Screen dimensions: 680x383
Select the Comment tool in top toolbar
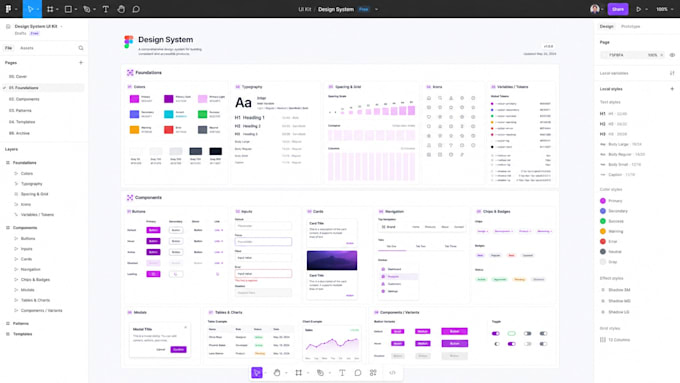(136, 9)
